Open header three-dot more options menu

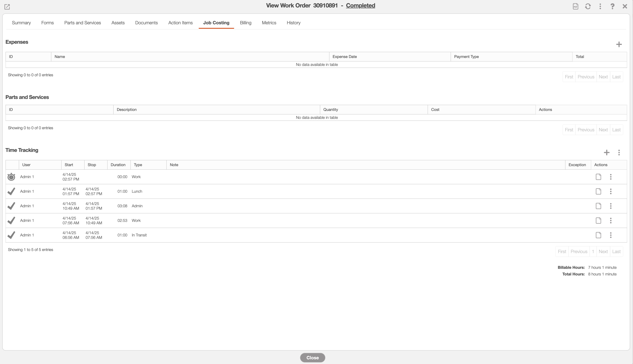click(600, 6)
